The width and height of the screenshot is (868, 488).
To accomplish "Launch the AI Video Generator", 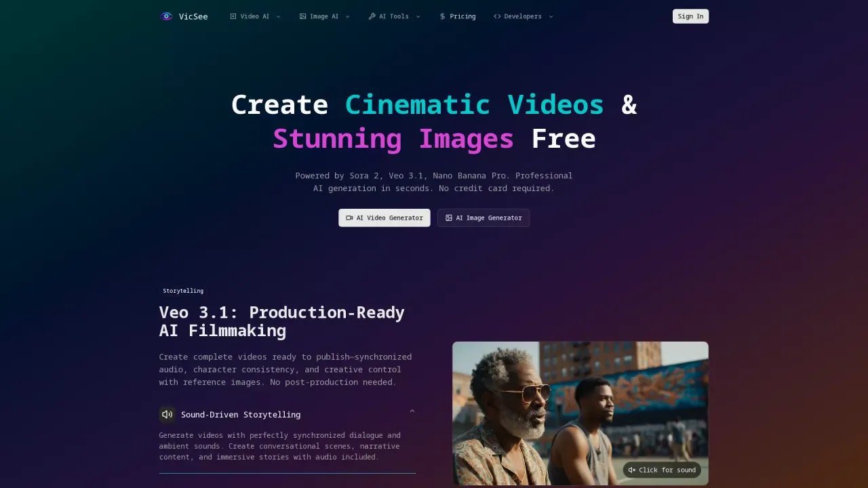I will (384, 218).
